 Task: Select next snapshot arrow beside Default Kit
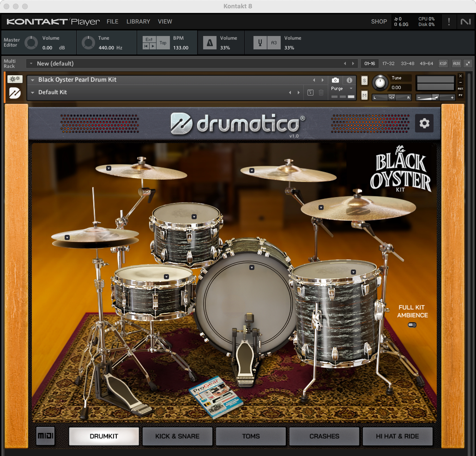point(298,93)
